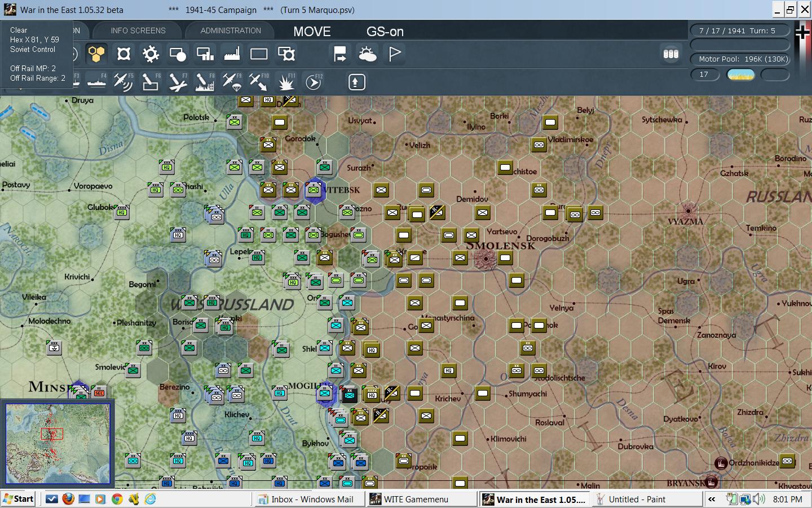The height and width of the screenshot is (508, 812).
Task: Click the system clock showing 8:01 PM
Action: (788, 500)
